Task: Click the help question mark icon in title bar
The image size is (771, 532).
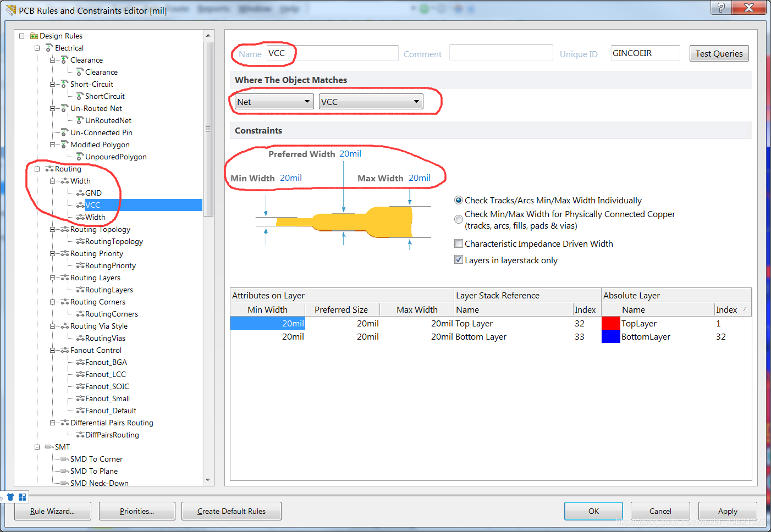Action: coord(721,8)
